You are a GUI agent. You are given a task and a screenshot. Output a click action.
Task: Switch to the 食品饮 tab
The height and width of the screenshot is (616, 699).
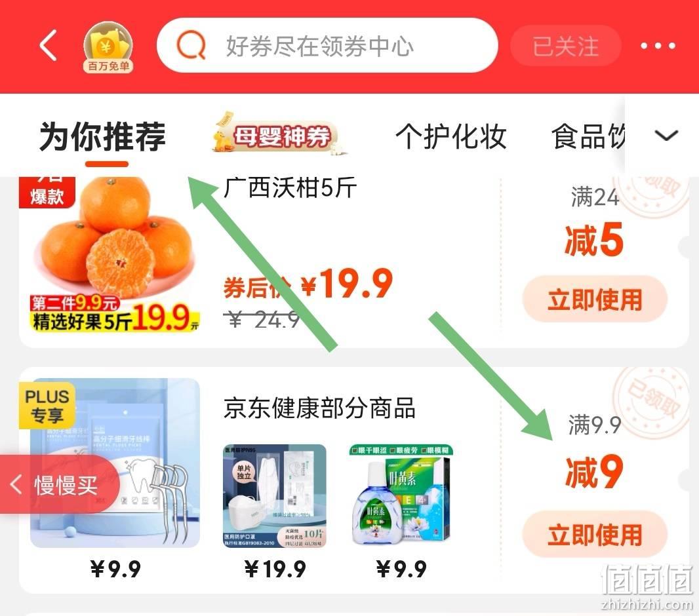coord(588,136)
